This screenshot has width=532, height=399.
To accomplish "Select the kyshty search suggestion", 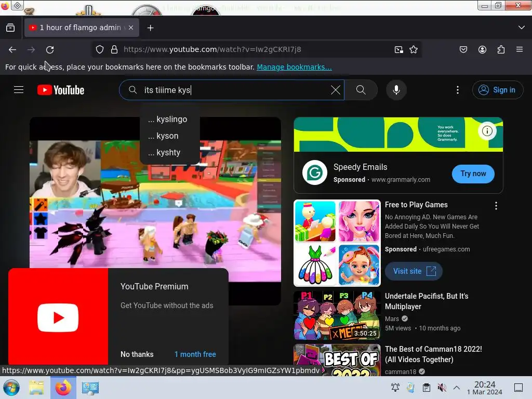I will (170, 152).
